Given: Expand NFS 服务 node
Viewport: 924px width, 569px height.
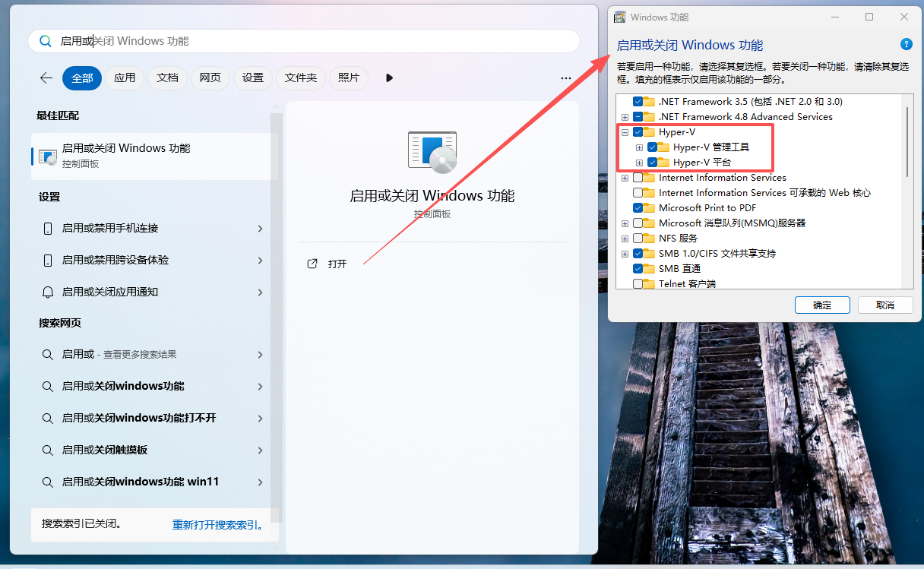Looking at the screenshot, I should [625, 239].
